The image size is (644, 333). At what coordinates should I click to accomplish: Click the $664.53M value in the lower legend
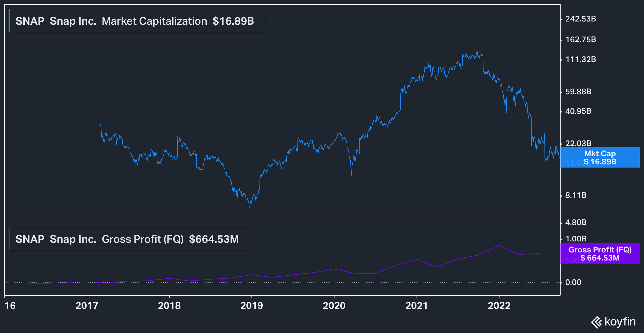tap(214, 239)
